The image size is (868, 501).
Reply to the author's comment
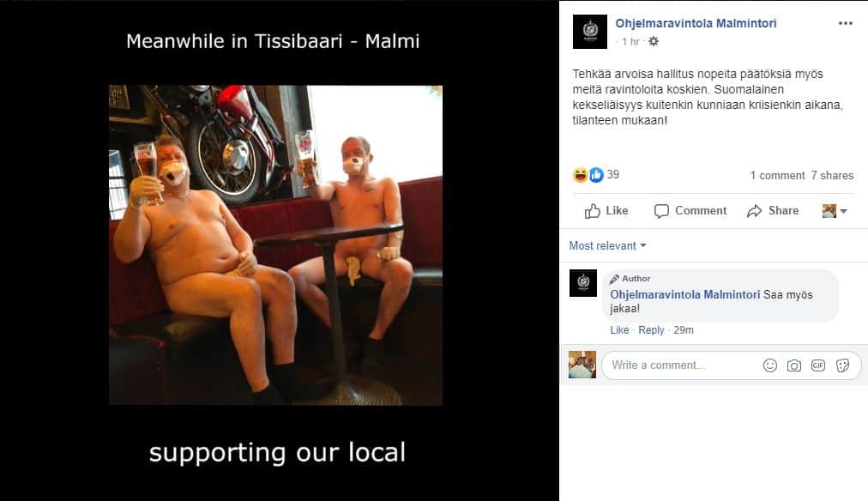coord(651,330)
